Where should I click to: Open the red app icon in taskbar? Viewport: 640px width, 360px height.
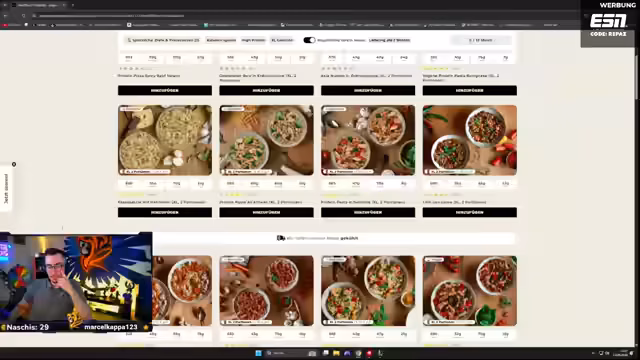point(369,353)
